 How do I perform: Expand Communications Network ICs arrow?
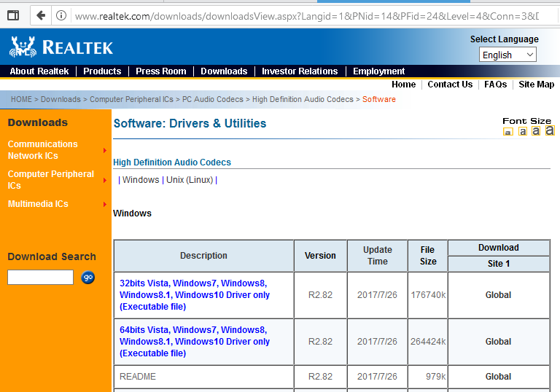[x=105, y=150]
